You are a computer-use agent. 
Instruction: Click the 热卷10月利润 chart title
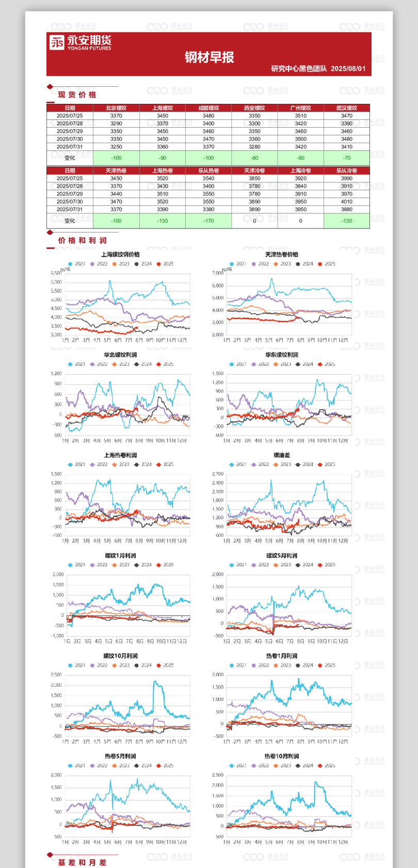pos(282,756)
